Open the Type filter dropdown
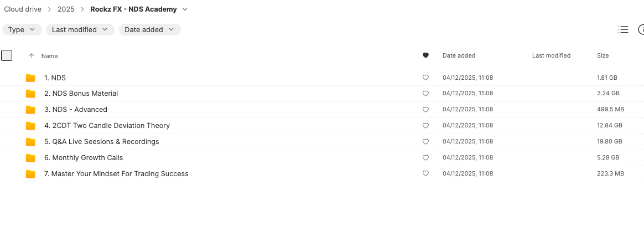 tap(22, 30)
